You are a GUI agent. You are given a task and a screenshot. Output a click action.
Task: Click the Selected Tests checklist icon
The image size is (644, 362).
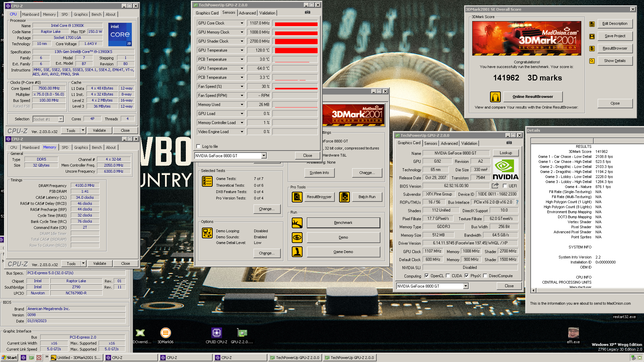[207, 181]
